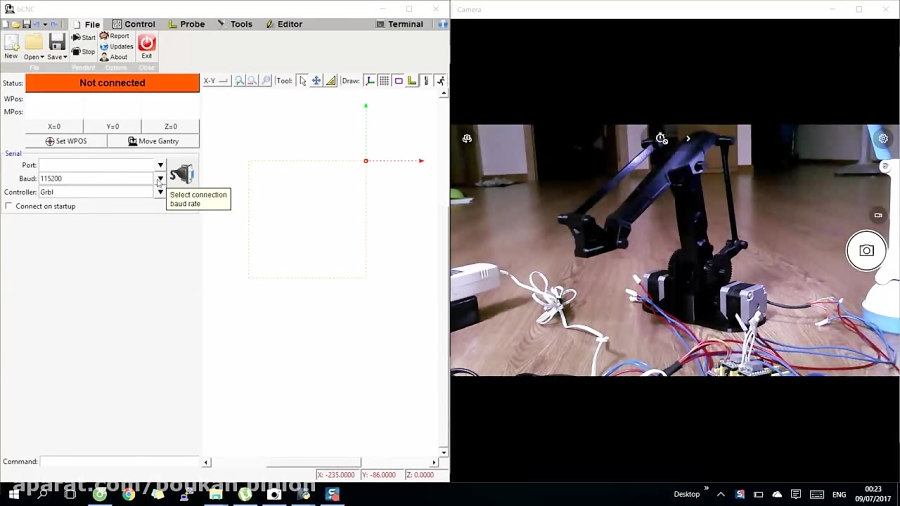Select the ruler measure tool
Viewport: 900px width, 506px height.
coord(331,81)
